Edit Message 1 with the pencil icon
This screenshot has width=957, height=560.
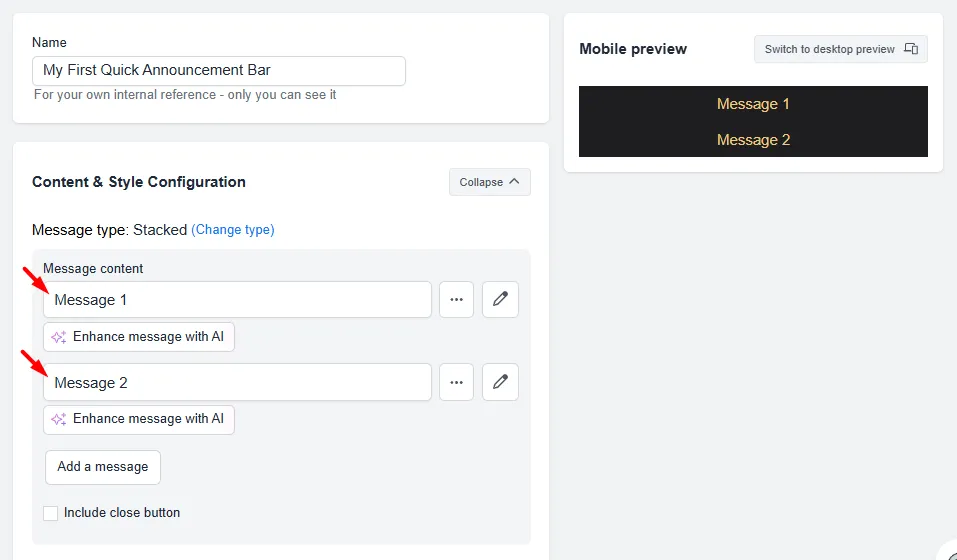click(500, 300)
